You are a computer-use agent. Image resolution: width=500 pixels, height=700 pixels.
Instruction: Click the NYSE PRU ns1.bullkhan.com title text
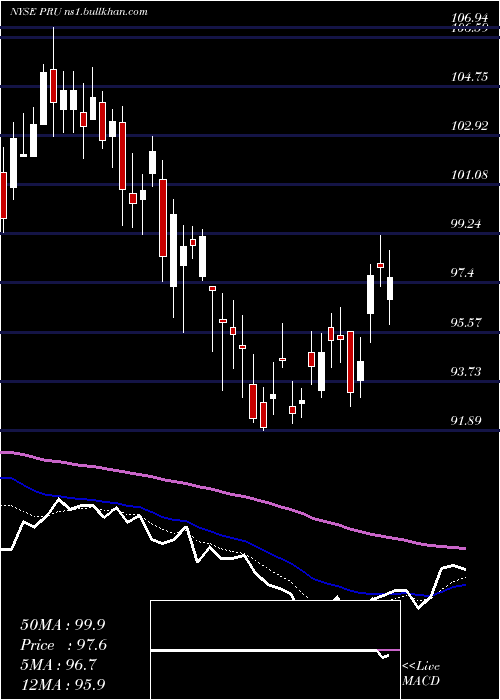click(x=79, y=11)
